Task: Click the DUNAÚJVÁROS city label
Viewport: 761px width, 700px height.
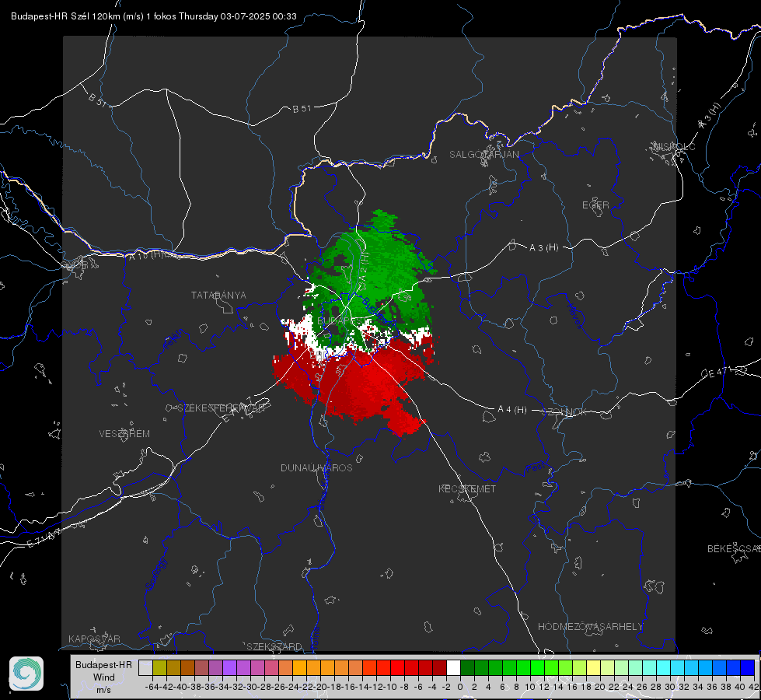Action: coord(316,467)
